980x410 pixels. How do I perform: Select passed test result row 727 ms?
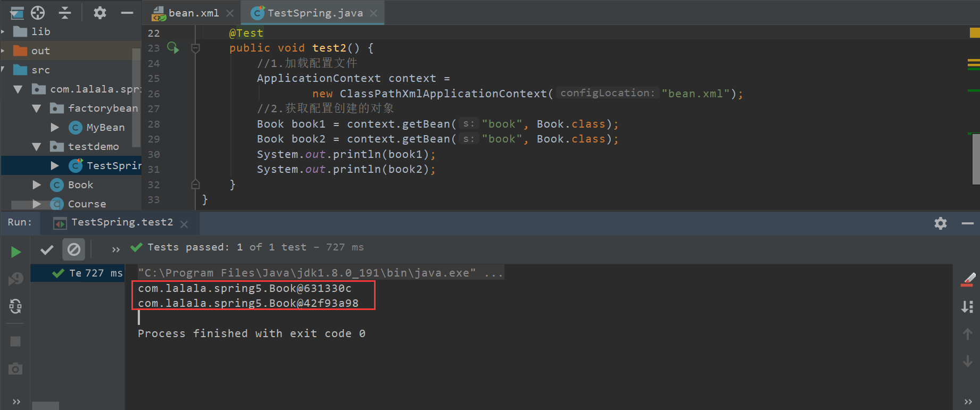tap(77, 273)
